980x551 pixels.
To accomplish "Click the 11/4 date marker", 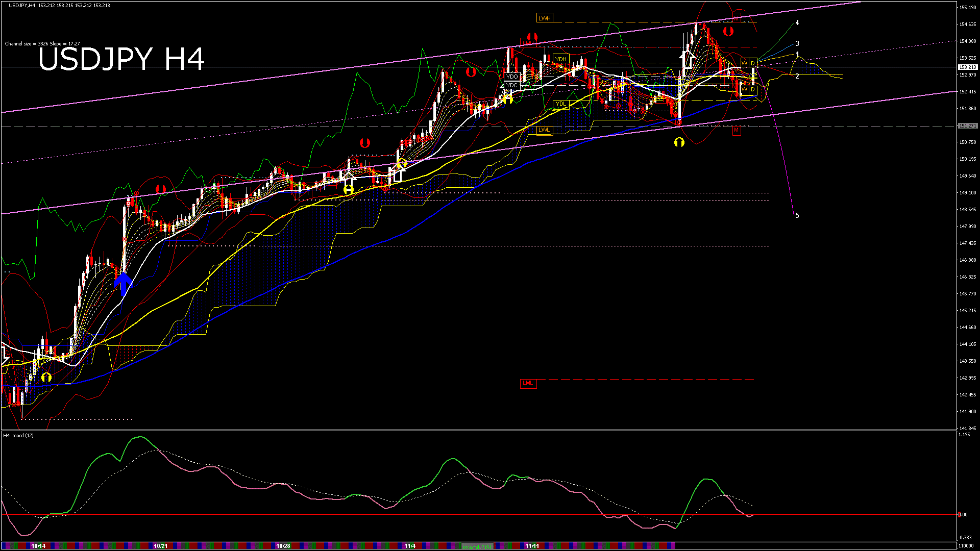I will point(409,546).
